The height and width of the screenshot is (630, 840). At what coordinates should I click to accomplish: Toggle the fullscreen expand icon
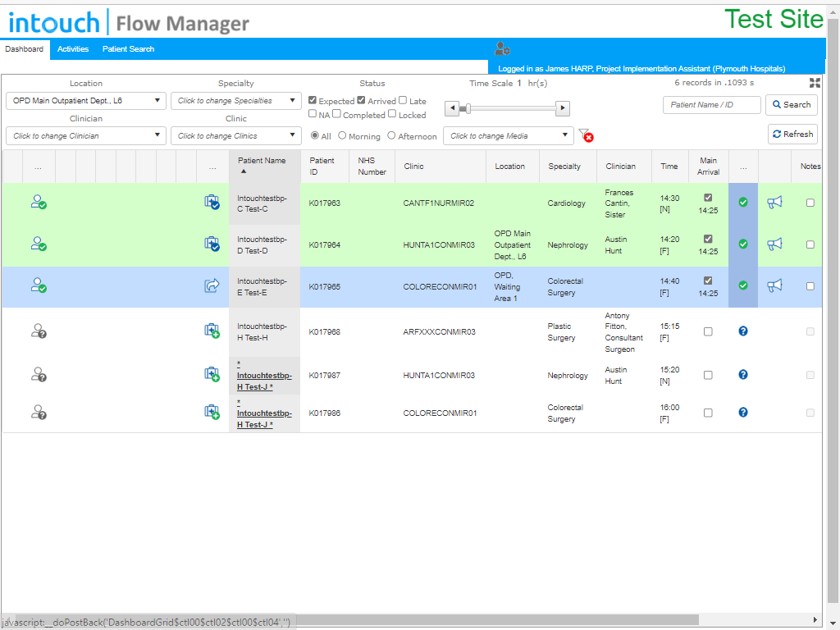pyautogui.click(x=815, y=83)
